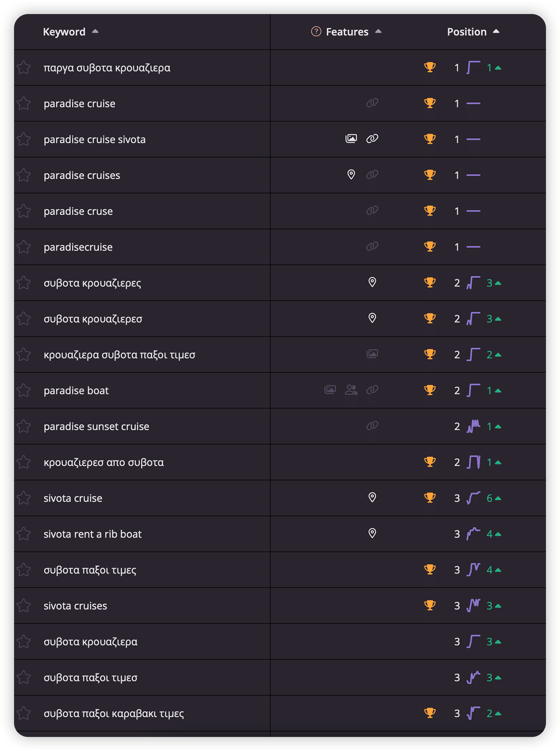Open the paradisecruise keyword
The width and height of the screenshot is (560, 751).
click(78, 247)
